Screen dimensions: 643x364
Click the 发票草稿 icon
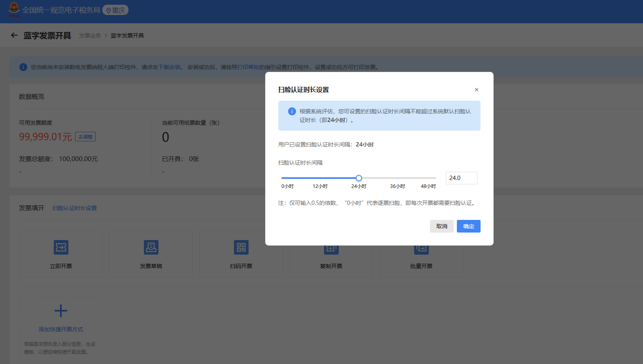point(151,248)
